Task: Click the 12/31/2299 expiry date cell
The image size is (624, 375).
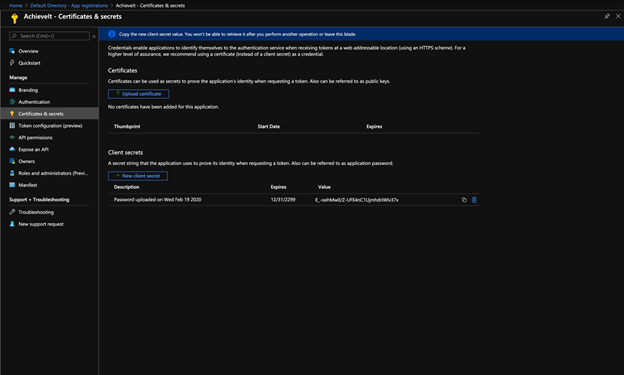Action: [x=283, y=200]
